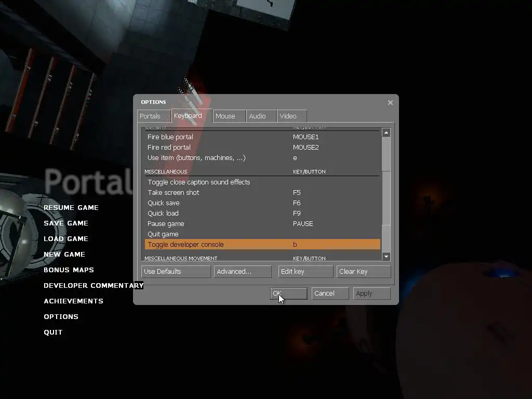This screenshot has height=399, width=532.
Task: Click the scroll up arrow of bindings list
Action: click(386, 132)
